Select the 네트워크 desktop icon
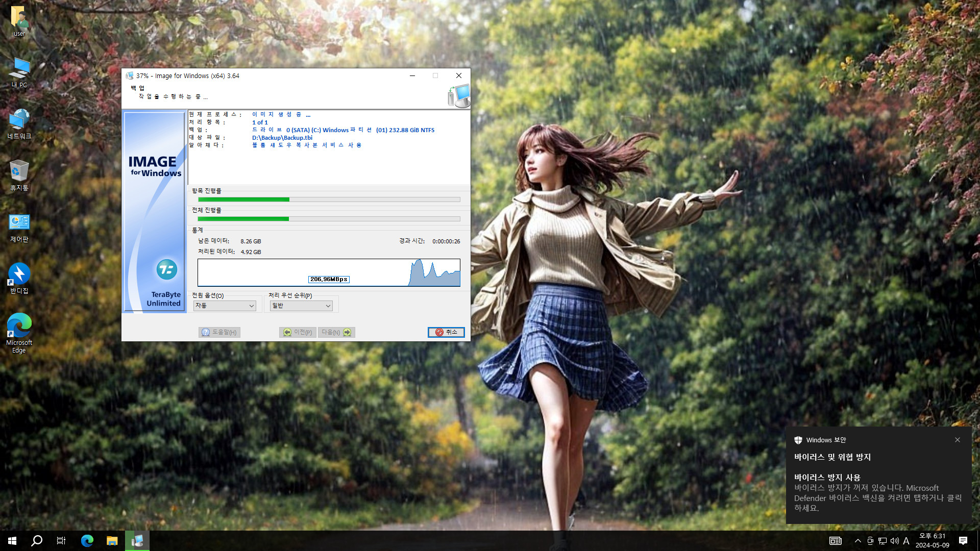Screen dimensions: 980x551 click(19, 124)
